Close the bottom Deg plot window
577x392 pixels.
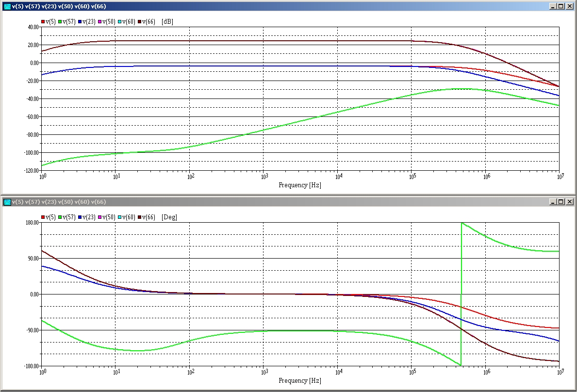[x=570, y=201]
